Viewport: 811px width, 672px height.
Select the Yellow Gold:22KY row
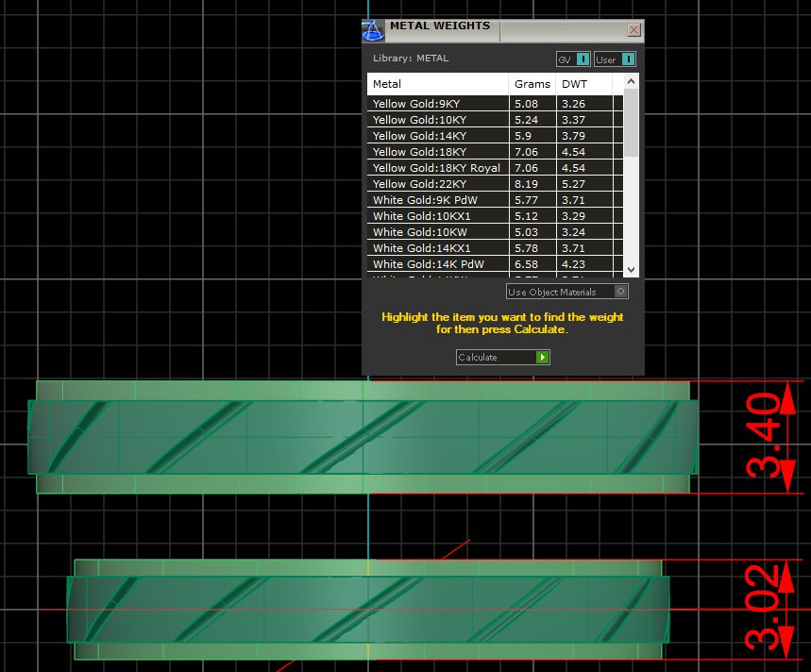pyautogui.click(x=495, y=183)
